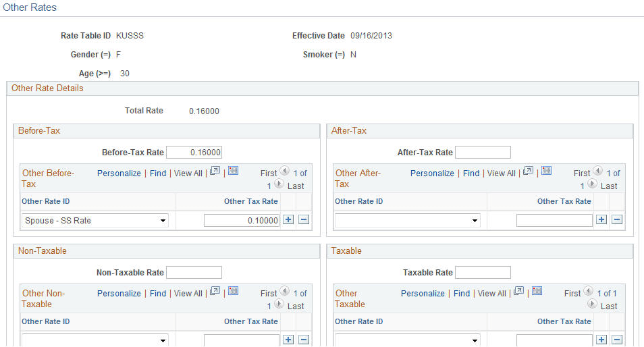Show previous row in Other Non-Taxable grid
The height and width of the screenshot is (347, 644).
coord(285,291)
